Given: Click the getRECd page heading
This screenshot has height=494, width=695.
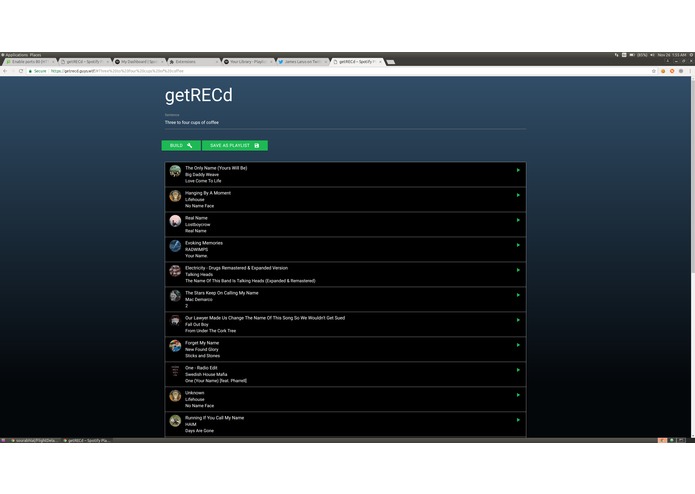Looking at the screenshot, I should pyautogui.click(x=199, y=95).
